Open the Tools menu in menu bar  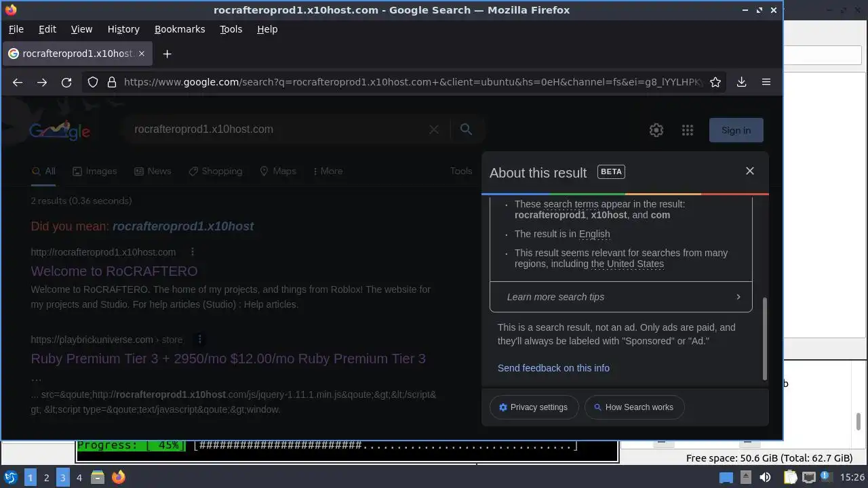pyautogui.click(x=231, y=29)
